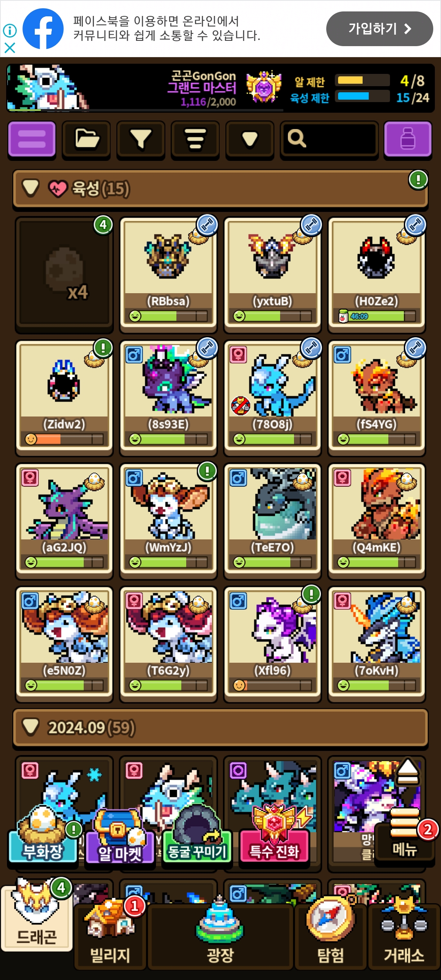Open the heart-shaped dropdown in toolbar
The height and width of the screenshot is (980, 441).
[249, 139]
